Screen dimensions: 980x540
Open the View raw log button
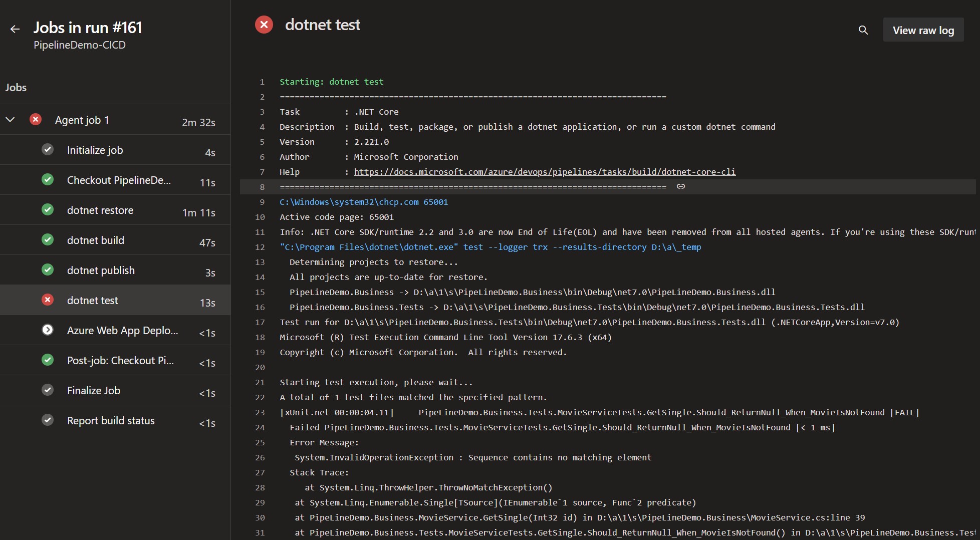[923, 30]
